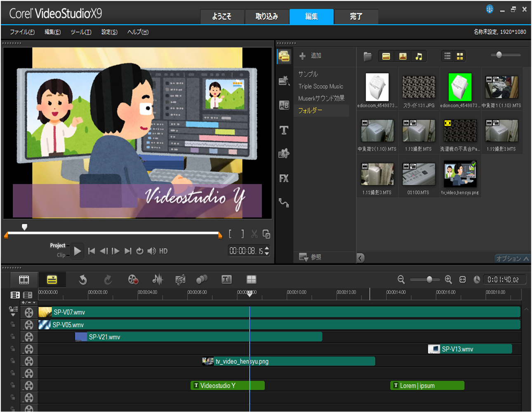Click the import media folder icon
532x412 pixels.
[368, 57]
